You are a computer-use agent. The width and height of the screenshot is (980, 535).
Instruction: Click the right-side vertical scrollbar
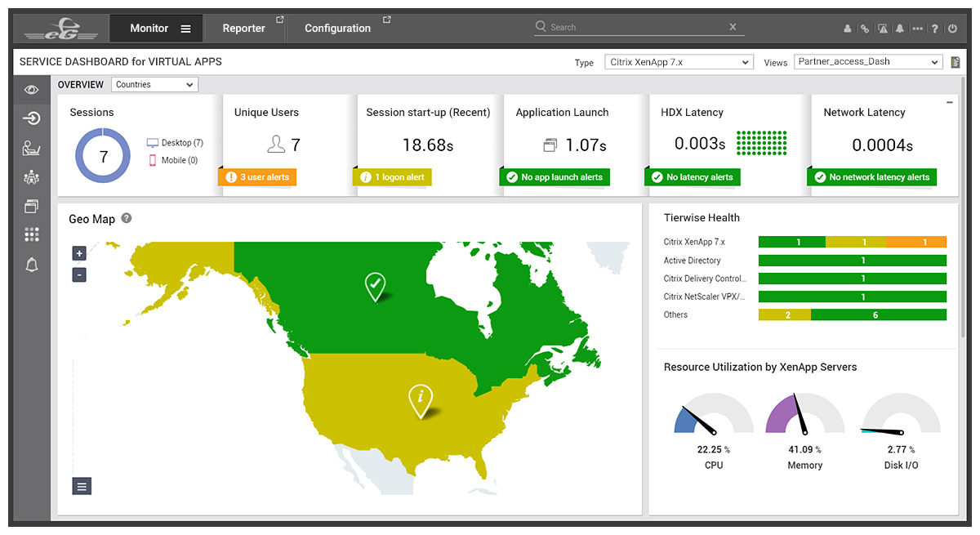point(964,207)
